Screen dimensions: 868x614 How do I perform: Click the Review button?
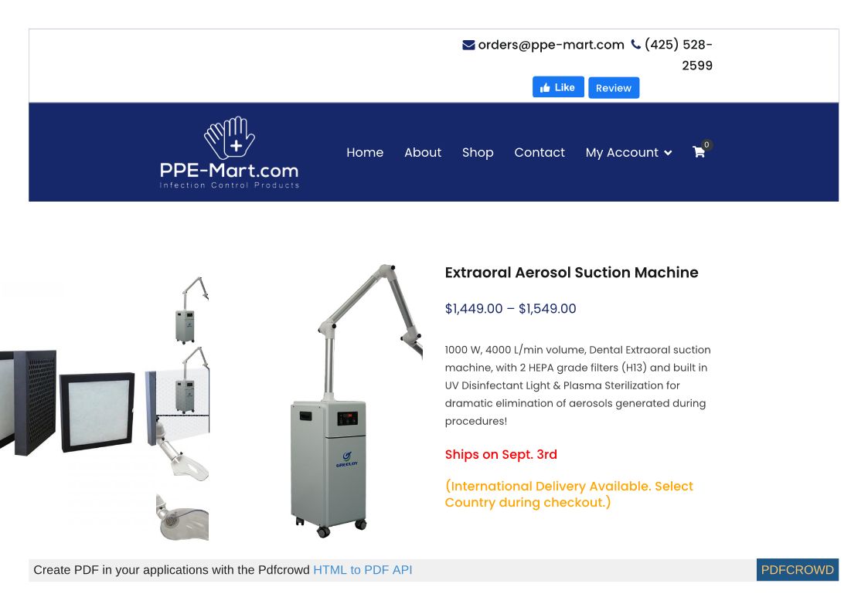click(x=614, y=88)
